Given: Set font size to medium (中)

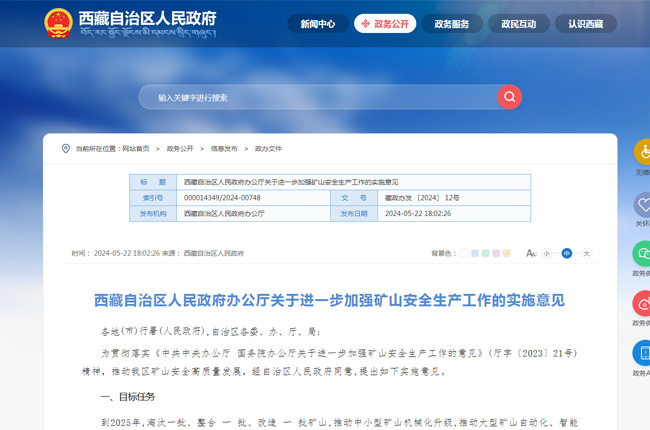Looking at the screenshot, I should pyautogui.click(x=567, y=254).
